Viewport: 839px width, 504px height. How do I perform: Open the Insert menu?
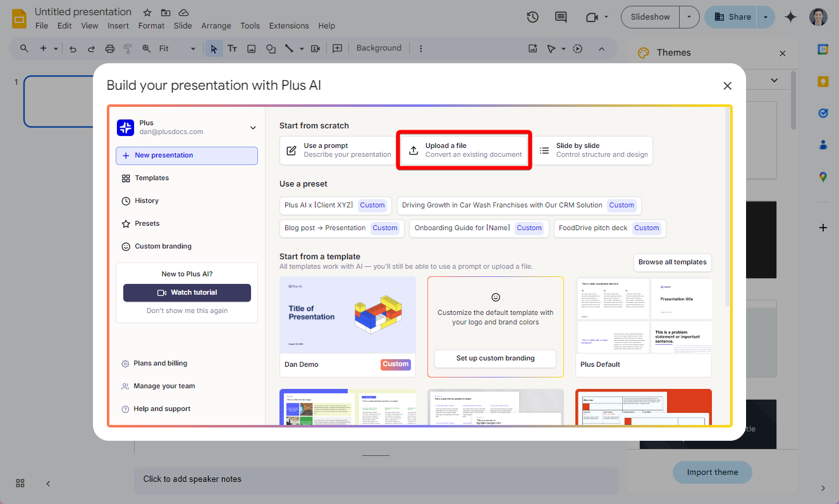pos(118,26)
